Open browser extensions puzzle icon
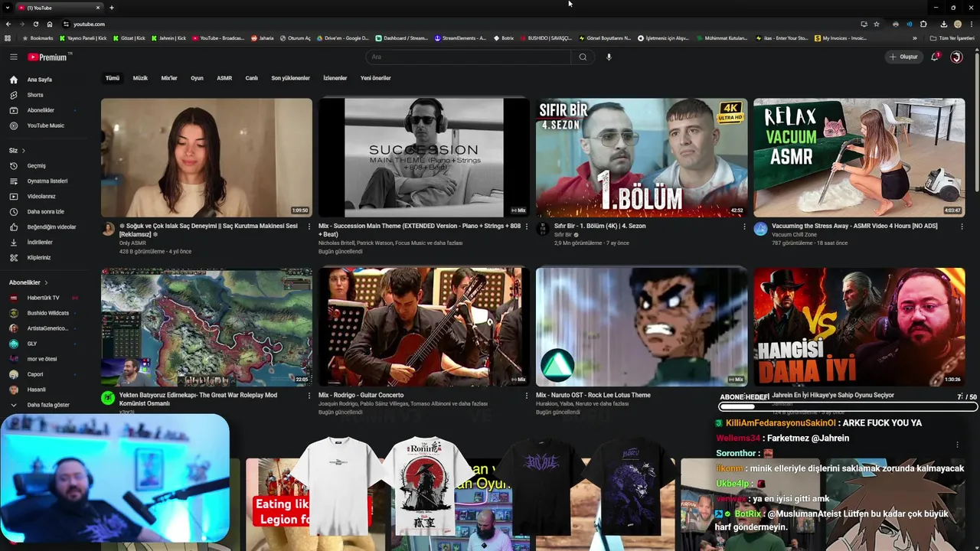The height and width of the screenshot is (551, 980). (x=923, y=24)
